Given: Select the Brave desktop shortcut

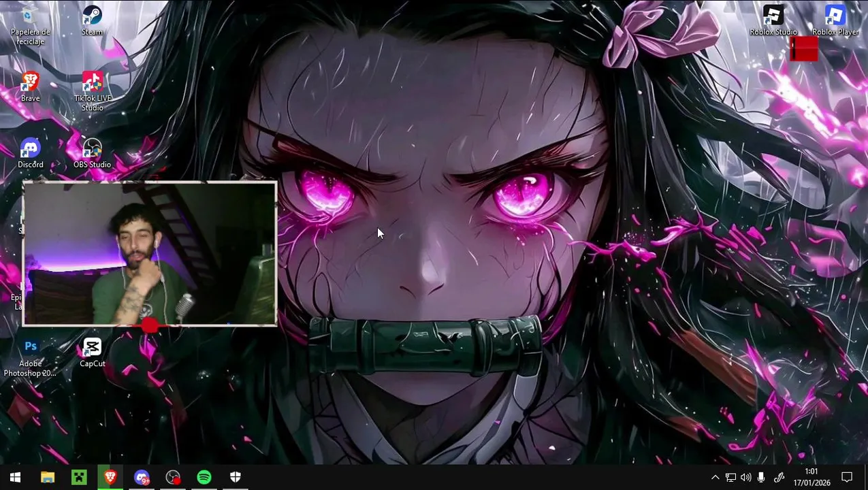Looking at the screenshot, I should click(30, 86).
